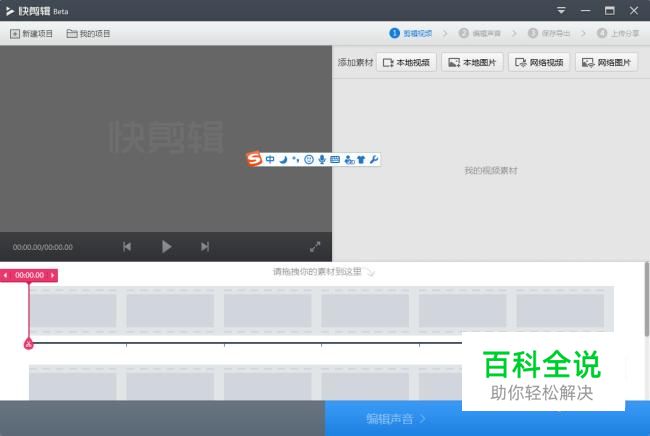This screenshot has width=650, height=436.
Task: Enter fullscreen preview mode
Action: point(315,247)
